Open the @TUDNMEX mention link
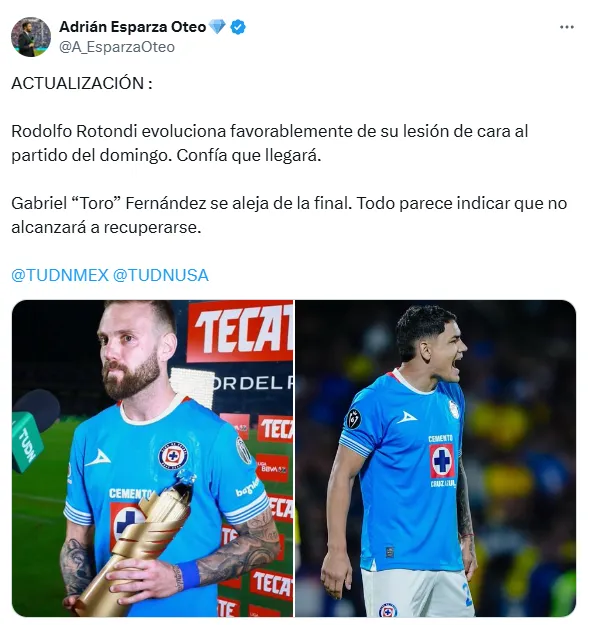Image resolution: width=589 pixels, height=625 pixels. (x=60, y=275)
